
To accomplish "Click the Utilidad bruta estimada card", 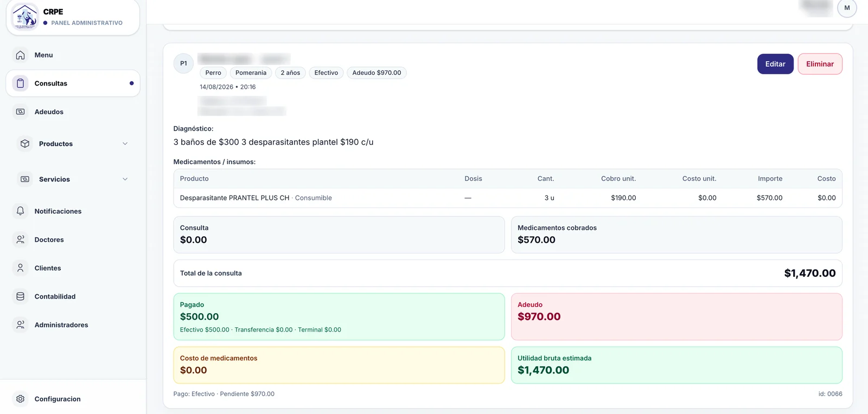I will (676, 365).
